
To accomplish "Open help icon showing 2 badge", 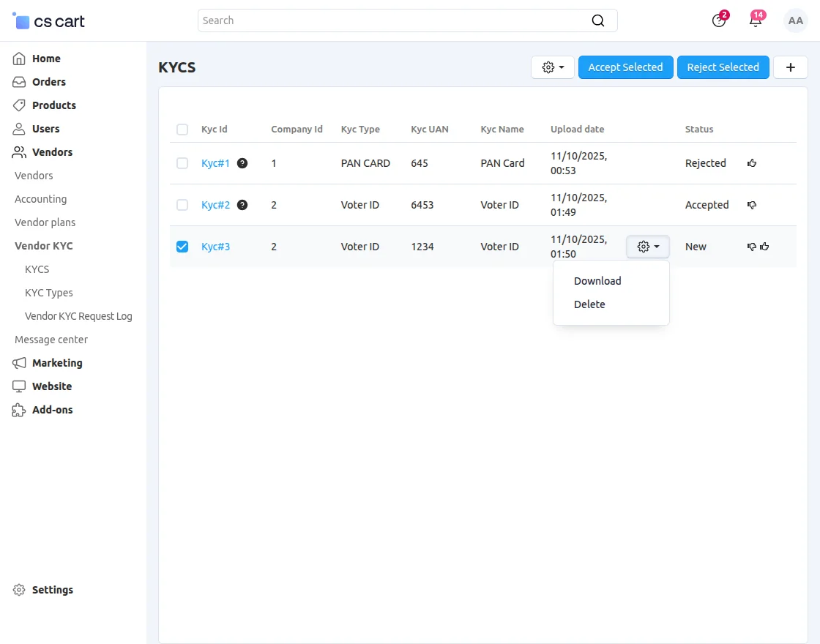I will (717, 20).
